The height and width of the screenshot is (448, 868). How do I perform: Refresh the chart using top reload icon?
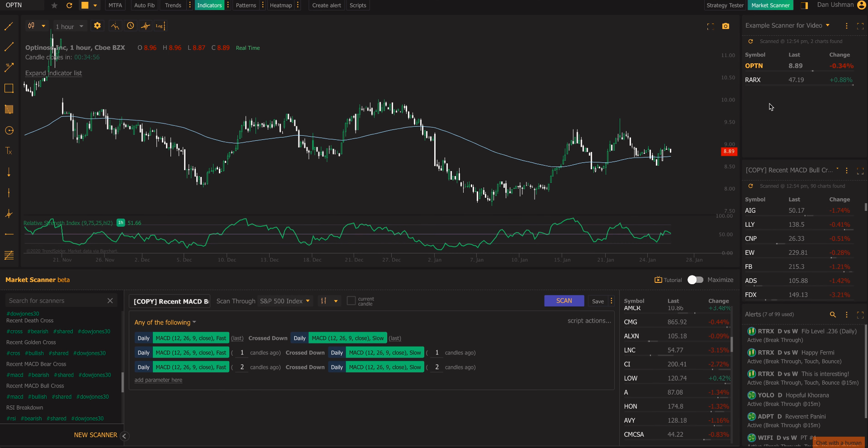69,5
